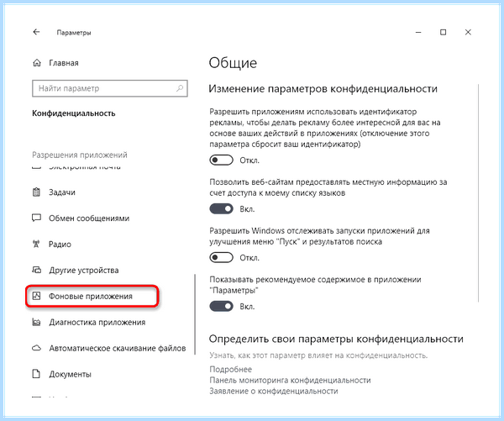This screenshot has width=504, height=421.
Task: Enable the advertising ID toggle
Action: click(221, 160)
